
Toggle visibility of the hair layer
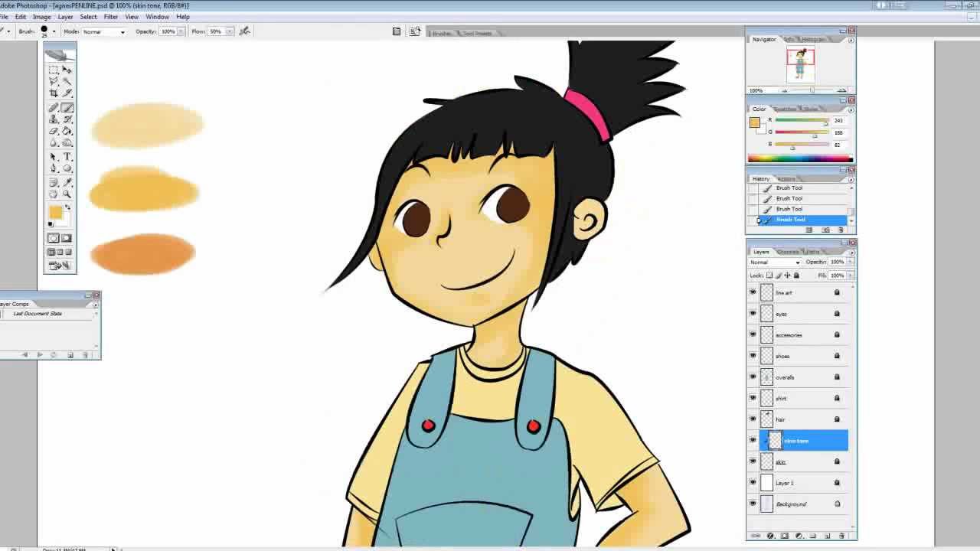click(x=753, y=419)
